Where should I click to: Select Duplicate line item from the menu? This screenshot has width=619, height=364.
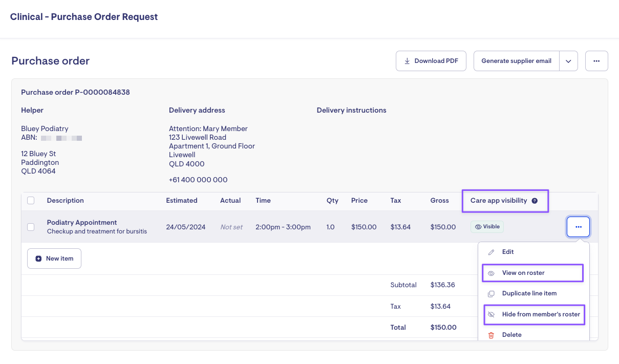[529, 293]
